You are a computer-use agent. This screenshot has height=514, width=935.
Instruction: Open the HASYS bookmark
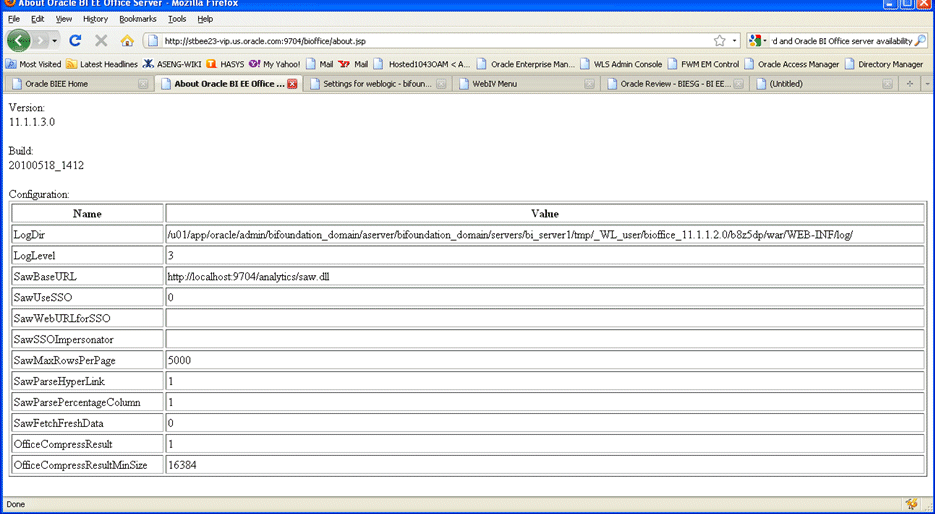[225, 64]
